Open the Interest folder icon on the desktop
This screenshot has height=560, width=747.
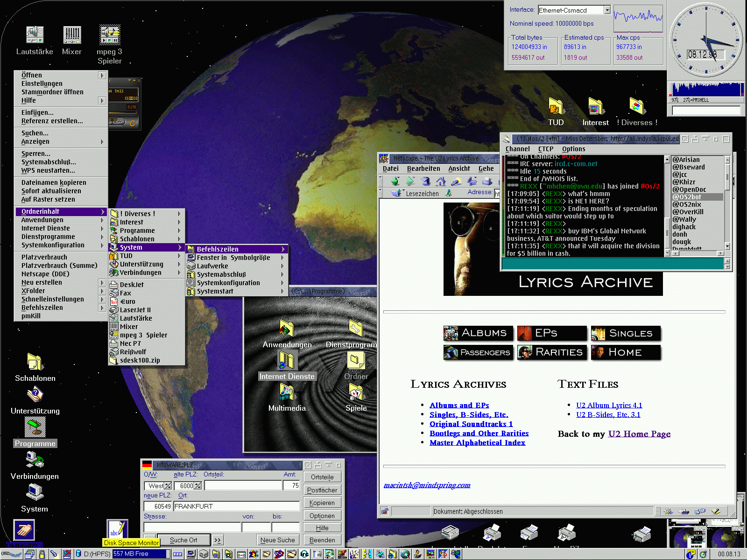[x=595, y=107]
